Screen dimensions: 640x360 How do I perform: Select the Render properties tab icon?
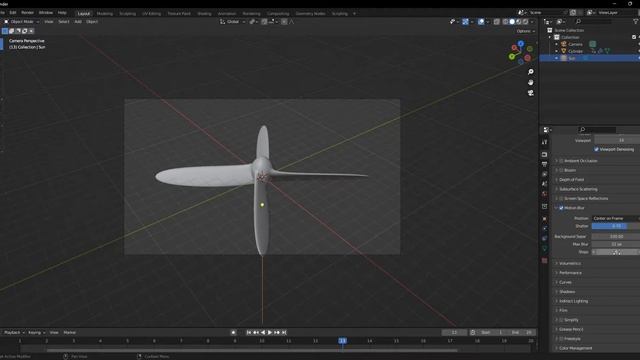tap(544, 155)
